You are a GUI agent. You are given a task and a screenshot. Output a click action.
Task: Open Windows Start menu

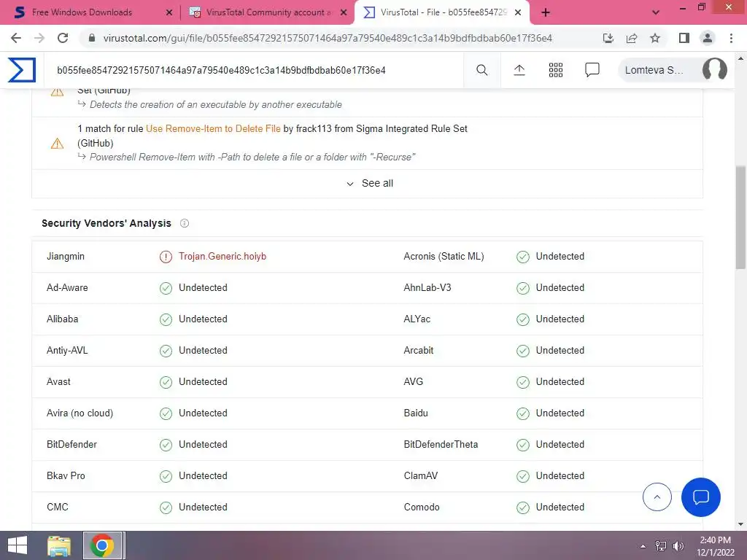pos(18,545)
